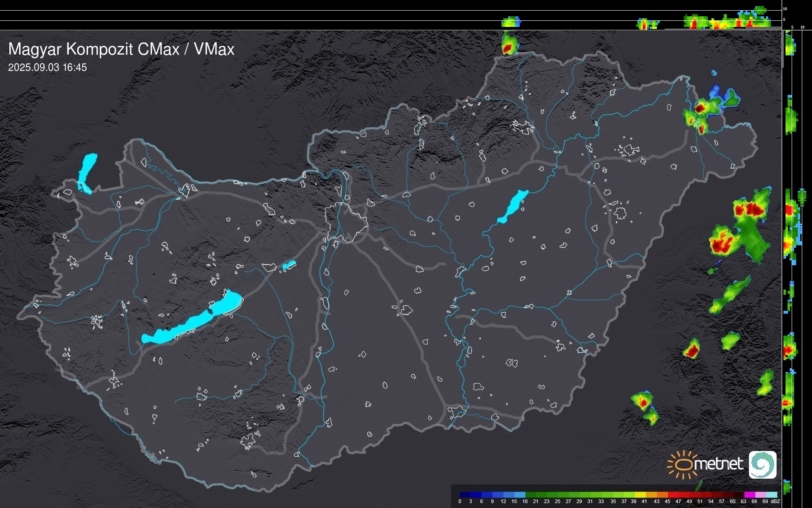Select the magenta 63 dBZ swatch
This screenshot has height=508, width=812.
point(749,495)
